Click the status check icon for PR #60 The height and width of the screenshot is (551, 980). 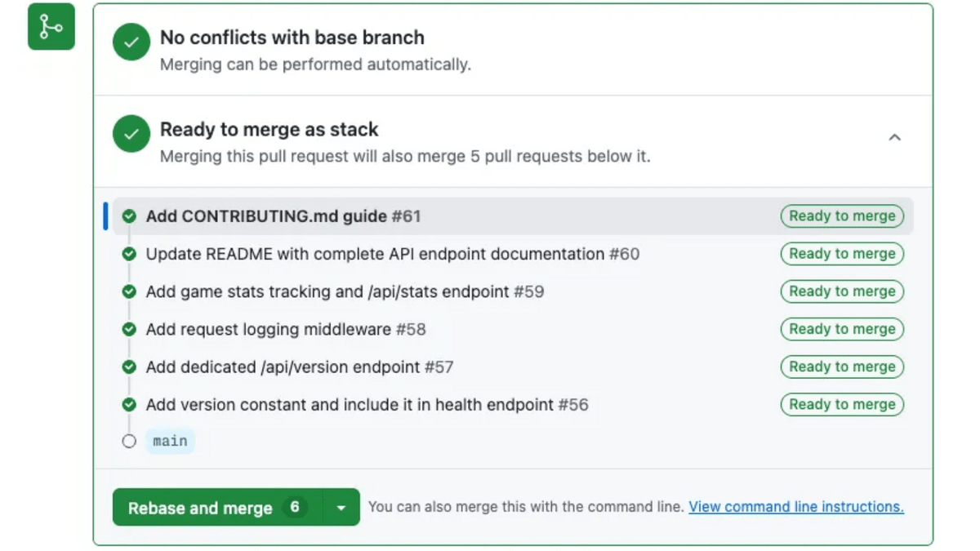point(129,254)
